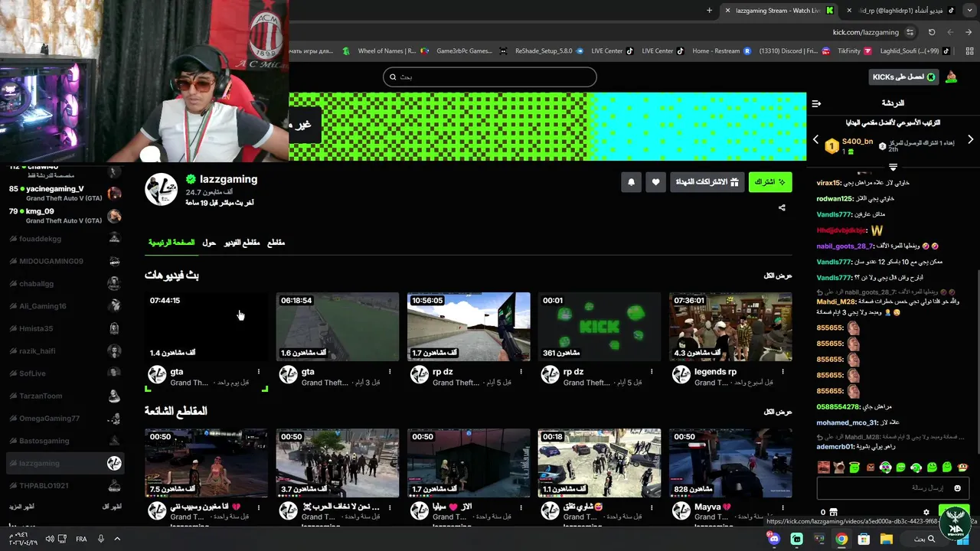980x551 pixels.
Task: Select kmg_09 in the sidebar
Action: point(64,216)
